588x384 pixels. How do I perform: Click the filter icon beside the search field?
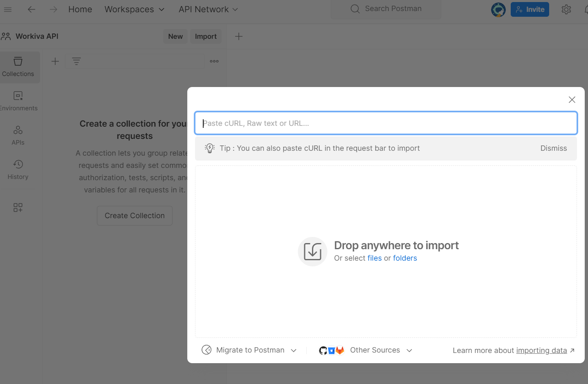[x=77, y=61]
